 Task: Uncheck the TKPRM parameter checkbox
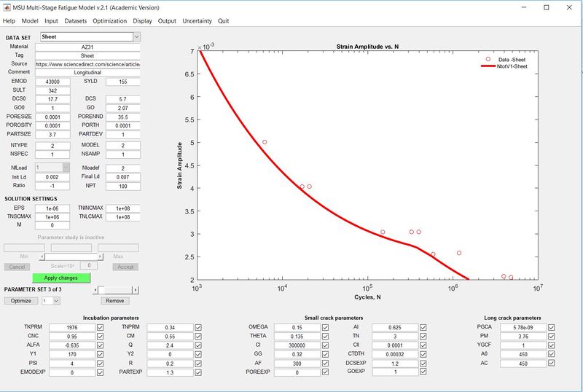(101, 327)
